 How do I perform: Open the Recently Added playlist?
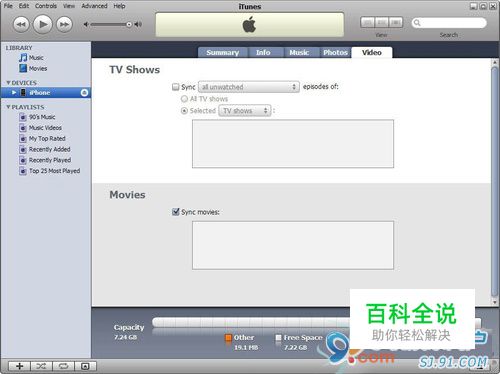pos(49,149)
